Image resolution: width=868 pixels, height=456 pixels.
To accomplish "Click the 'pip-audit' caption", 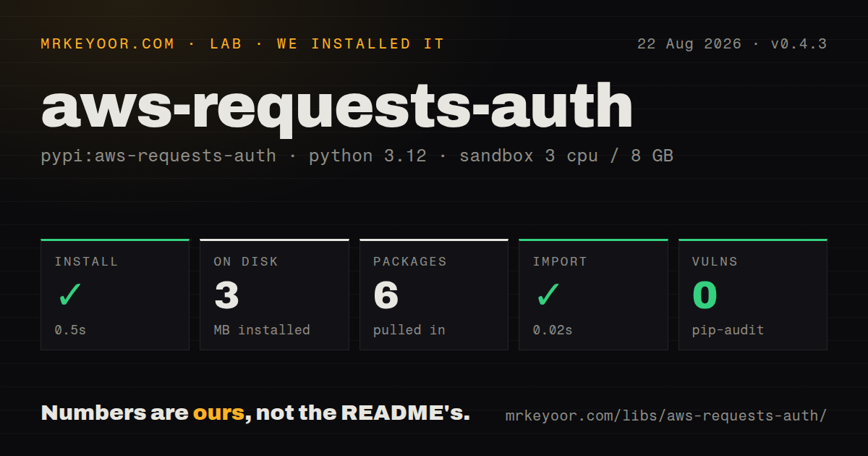I will pyautogui.click(x=728, y=330).
